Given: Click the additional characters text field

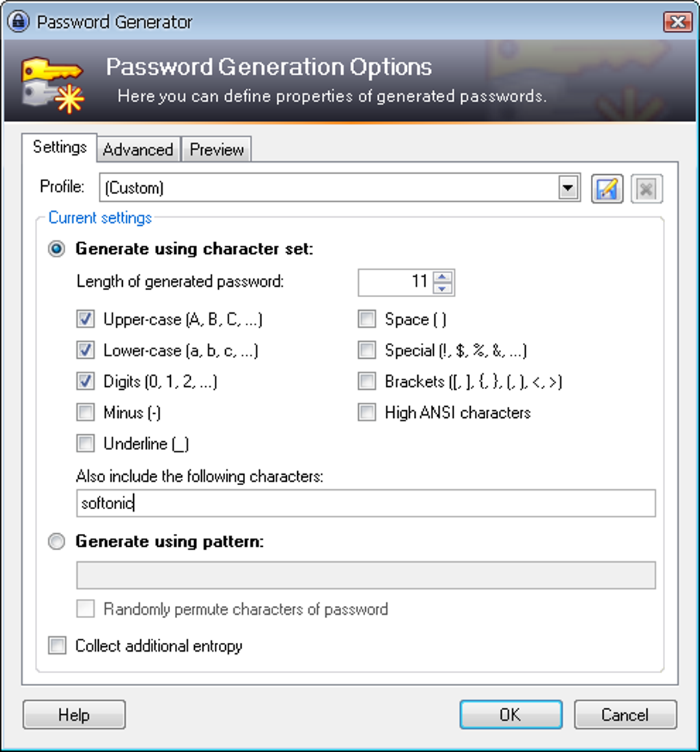Looking at the screenshot, I should 366,504.
